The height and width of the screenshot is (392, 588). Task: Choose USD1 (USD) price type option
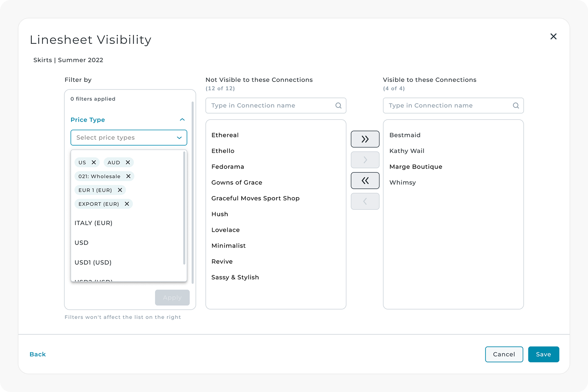point(93,262)
